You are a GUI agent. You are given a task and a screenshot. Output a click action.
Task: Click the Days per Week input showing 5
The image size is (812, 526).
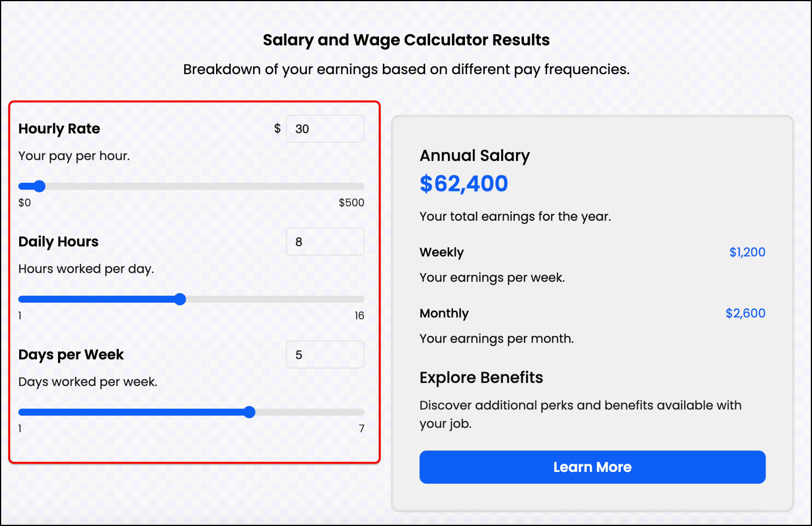tap(324, 355)
